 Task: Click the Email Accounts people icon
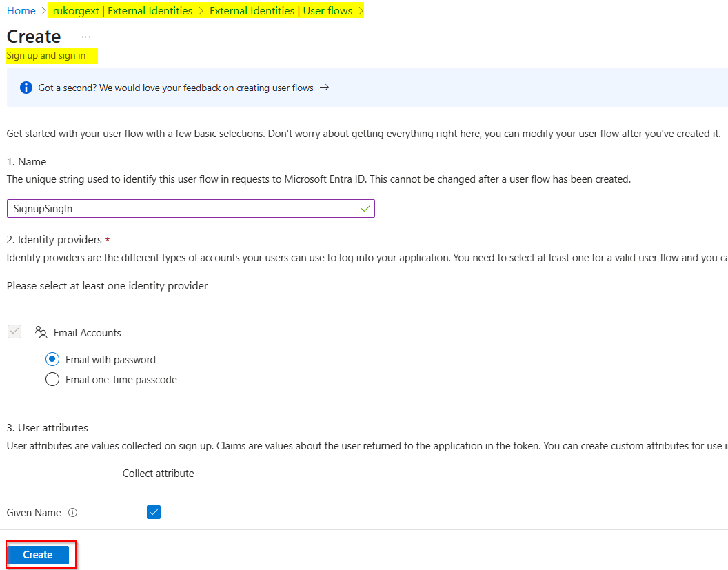point(41,332)
